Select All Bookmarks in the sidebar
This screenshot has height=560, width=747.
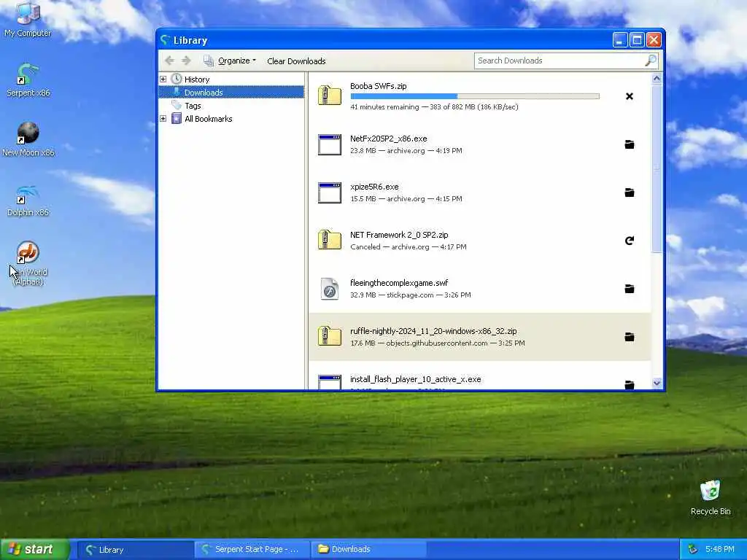208,119
